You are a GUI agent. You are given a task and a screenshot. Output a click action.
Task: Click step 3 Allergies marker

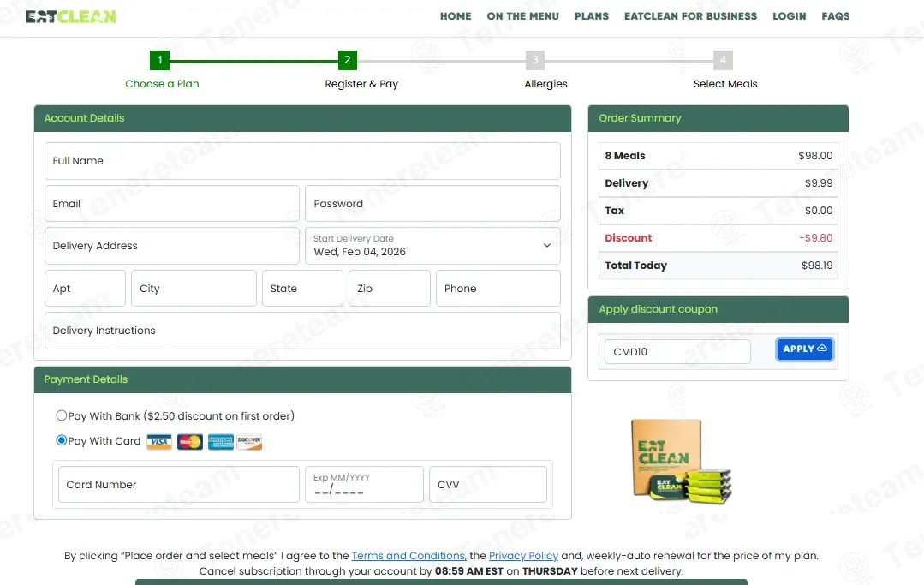pos(535,60)
